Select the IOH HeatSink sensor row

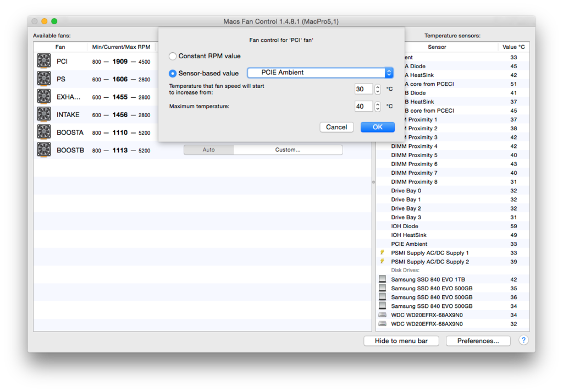[x=453, y=235]
